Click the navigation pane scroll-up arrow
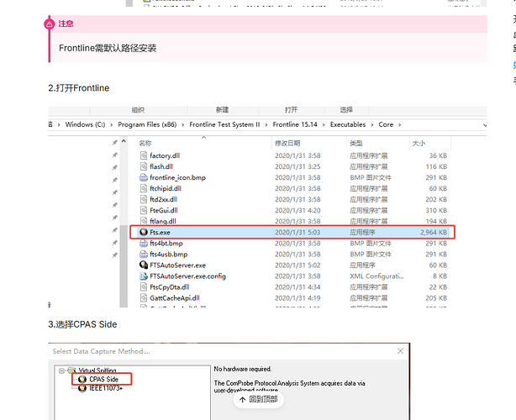Screen dimensions: 516x420 click(x=124, y=141)
